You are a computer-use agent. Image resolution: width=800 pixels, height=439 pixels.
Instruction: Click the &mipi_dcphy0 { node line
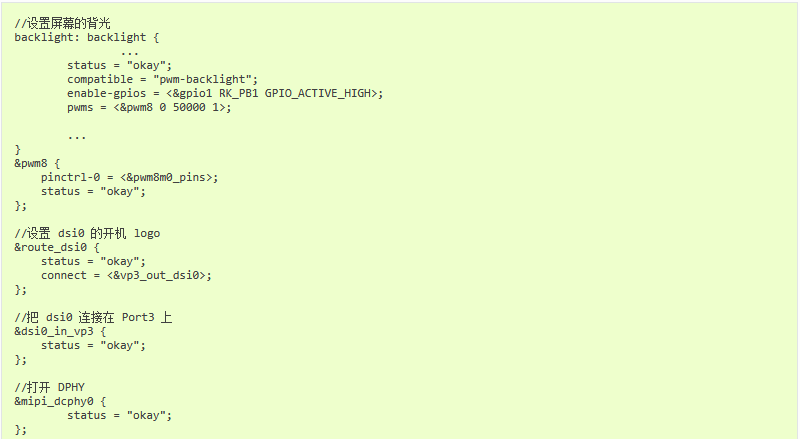pyautogui.click(x=60, y=401)
